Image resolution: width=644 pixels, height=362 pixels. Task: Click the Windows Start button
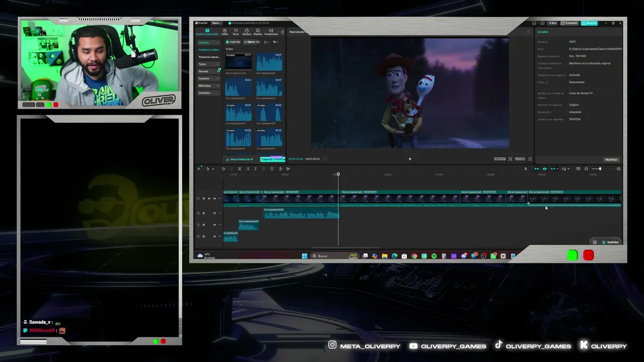[304, 256]
